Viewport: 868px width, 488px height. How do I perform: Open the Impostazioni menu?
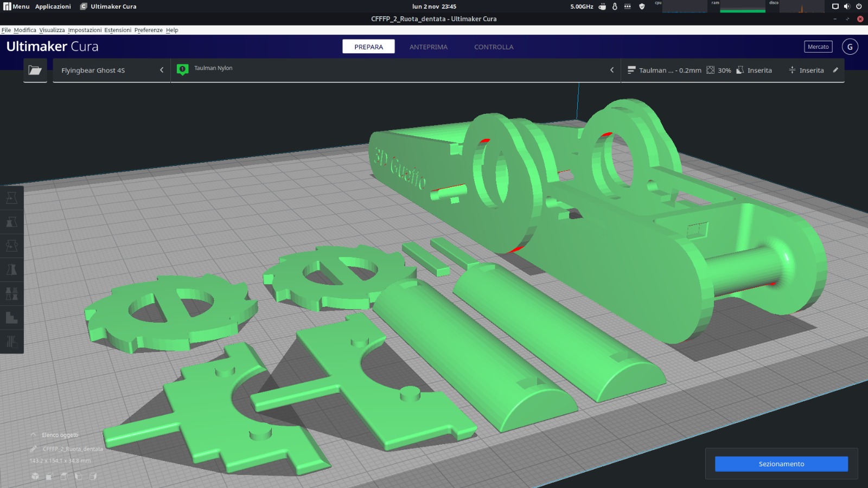click(85, 30)
